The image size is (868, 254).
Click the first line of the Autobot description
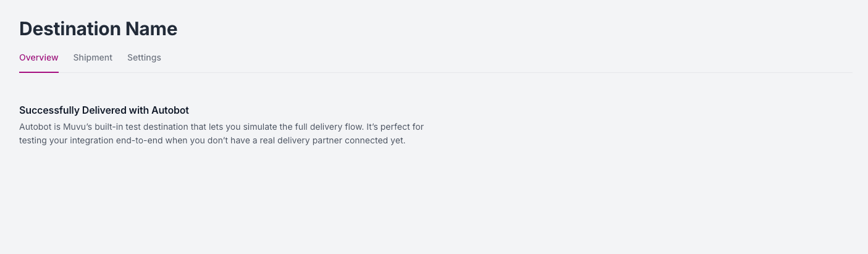[221, 127]
